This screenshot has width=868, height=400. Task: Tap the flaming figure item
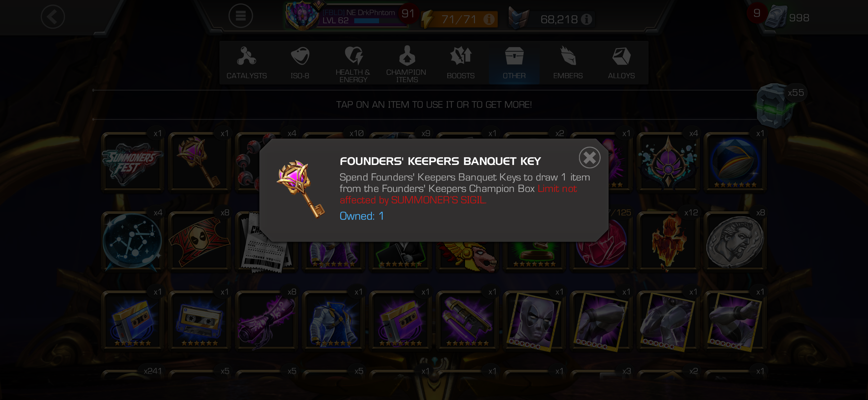click(668, 241)
